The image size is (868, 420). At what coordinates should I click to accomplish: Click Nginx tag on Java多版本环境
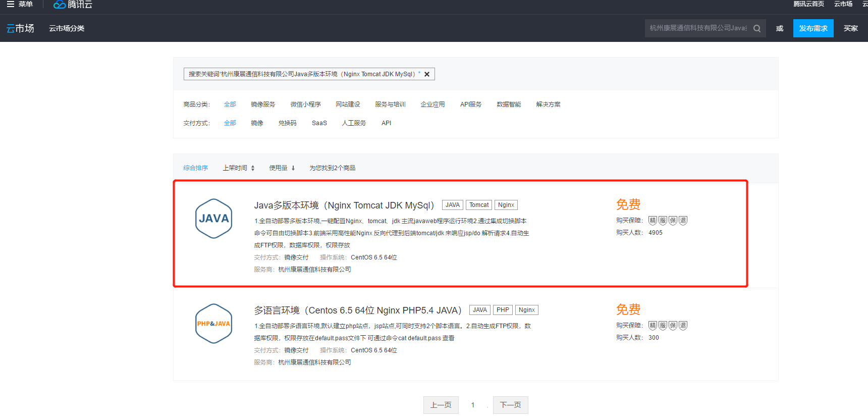(x=506, y=205)
